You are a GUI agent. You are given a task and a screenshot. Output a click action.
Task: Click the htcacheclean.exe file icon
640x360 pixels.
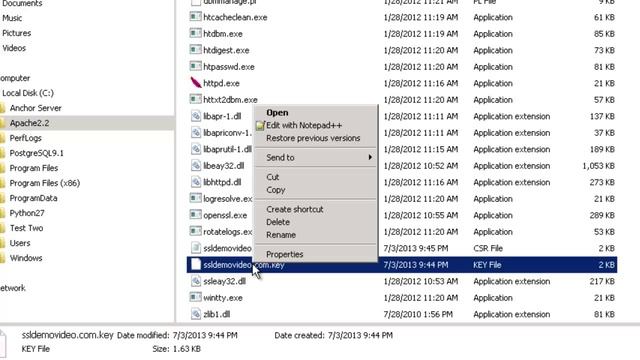point(196,17)
